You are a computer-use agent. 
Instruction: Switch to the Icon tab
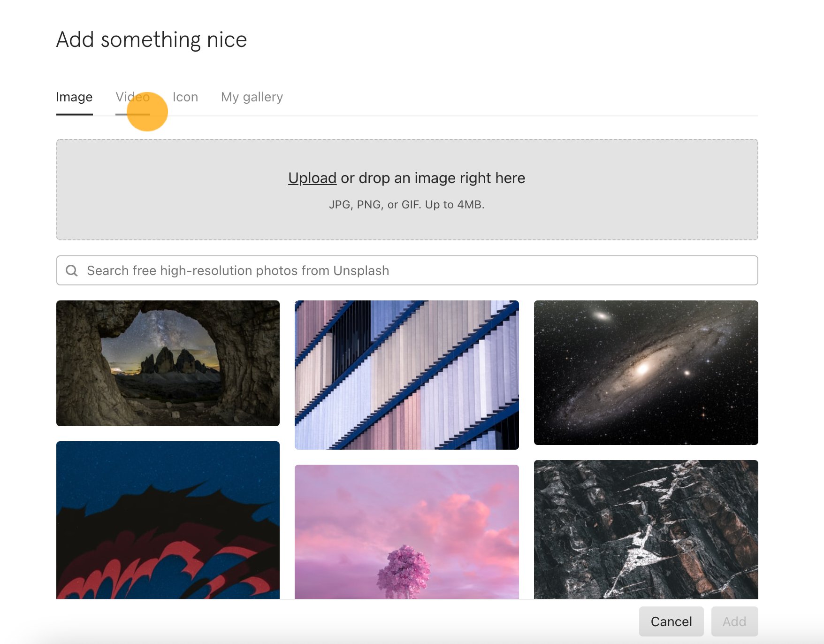pos(185,97)
